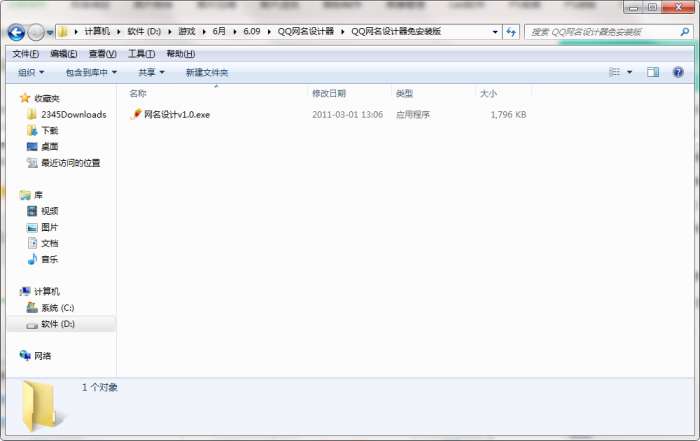Open the 音乐 library
Viewport: 700px width, 441px height.
(50, 260)
